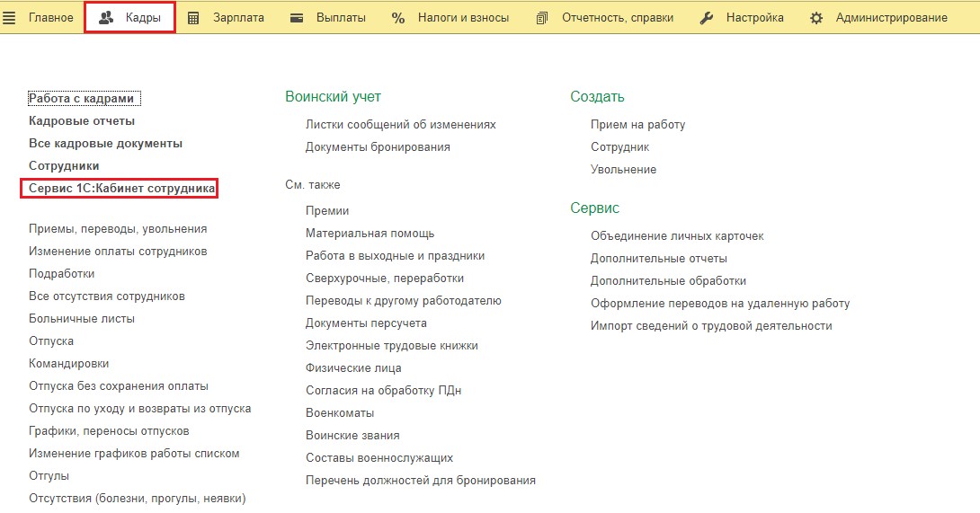Image resolution: width=980 pixels, height=513 pixels.
Task: Open Документы бронирования
Action: (378, 147)
